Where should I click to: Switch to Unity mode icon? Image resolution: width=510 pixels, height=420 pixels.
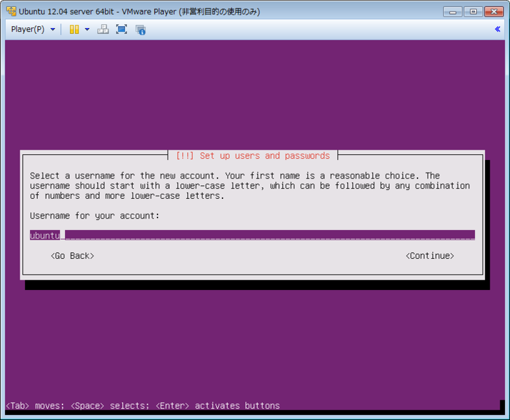click(140, 30)
